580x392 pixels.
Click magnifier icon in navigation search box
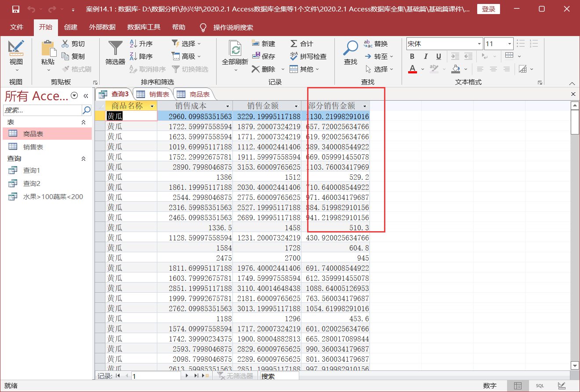pyautogui.click(x=87, y=110)
